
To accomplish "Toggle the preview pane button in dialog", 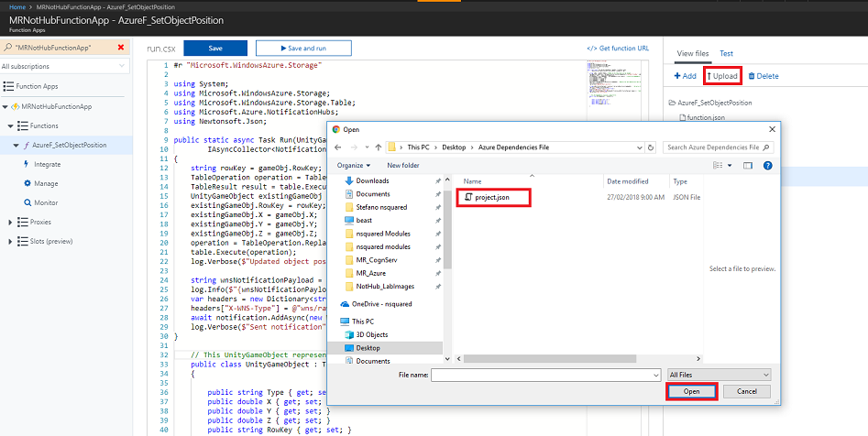I will pyautogui.click(x=747, y=165).
